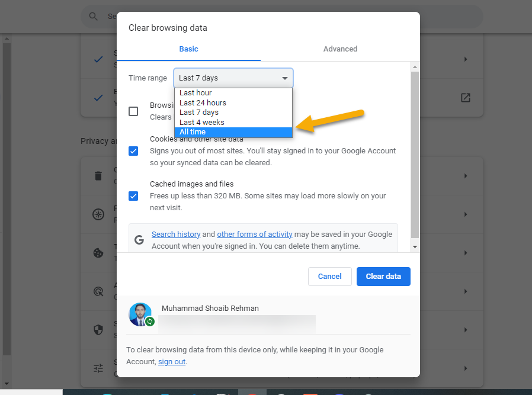Click trash icon in settings list
The width and height of the screenshot is (532, 395).
98,176
